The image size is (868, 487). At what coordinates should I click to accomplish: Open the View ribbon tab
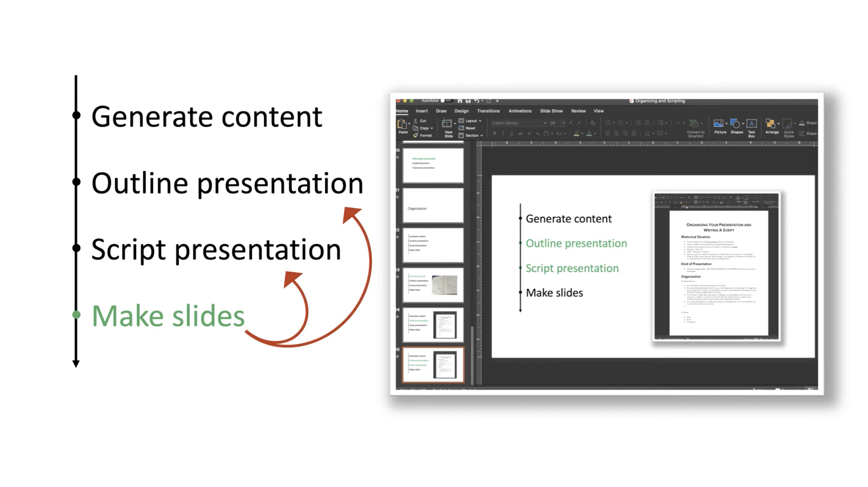click(598, 111)
